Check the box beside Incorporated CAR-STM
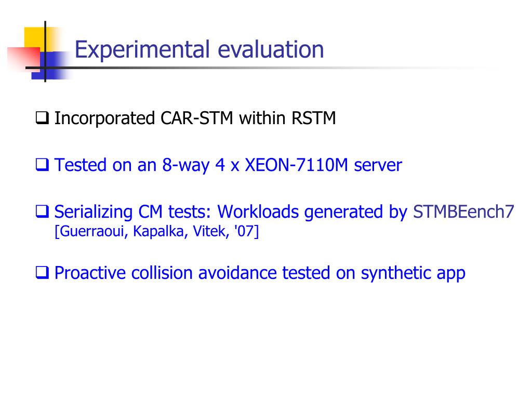The image size is (532, 399). click(43, 118)
